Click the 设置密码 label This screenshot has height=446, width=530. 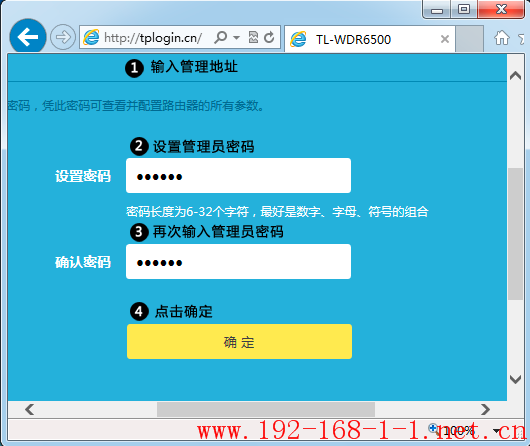83,176
